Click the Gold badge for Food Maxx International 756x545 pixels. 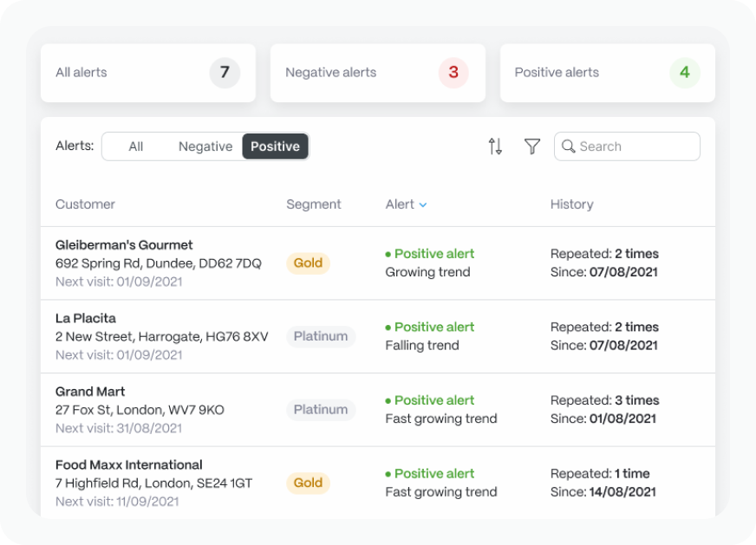(x=308, y=483)
